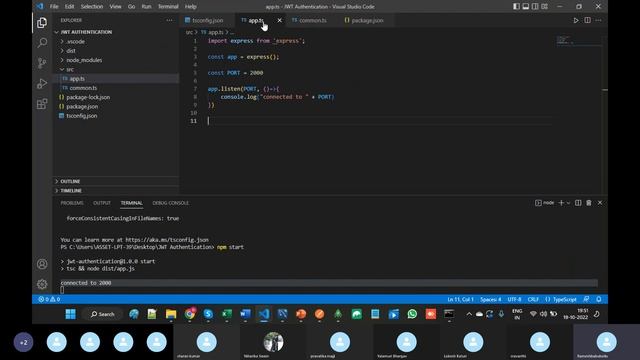Switch to the DEBUG CONSOLE panel tab
The image size is (640, 360).
[x=171, y=203]
